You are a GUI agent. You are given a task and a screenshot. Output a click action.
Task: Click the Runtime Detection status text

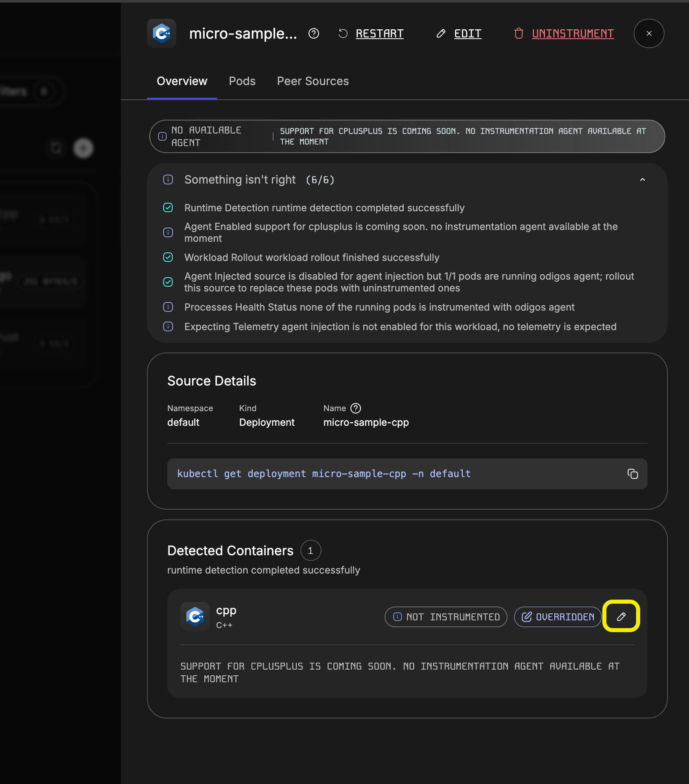click(x=324, y=208)
